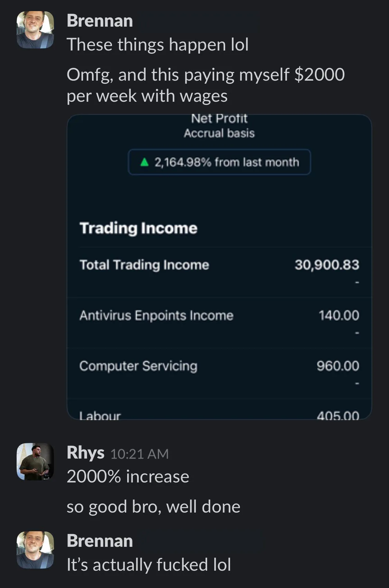Open Rhys's name link
Image resolution: width=389 pixels, height=588 pixels.
[85, 453]
